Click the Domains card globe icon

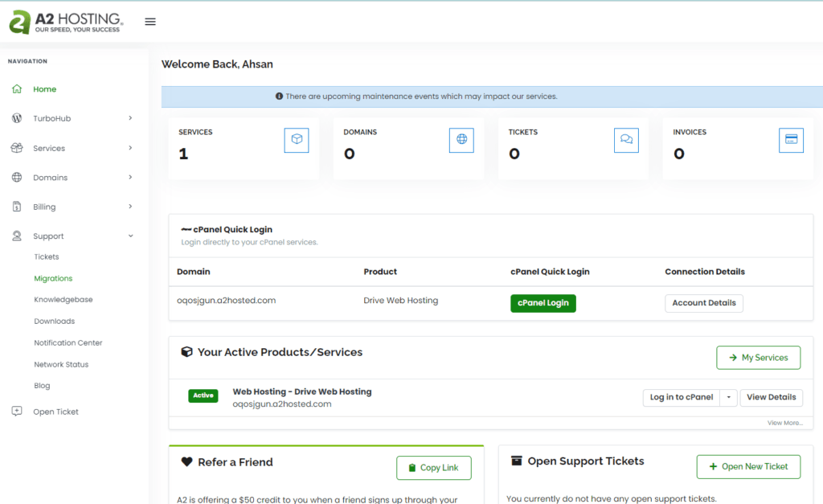[461, 140]
